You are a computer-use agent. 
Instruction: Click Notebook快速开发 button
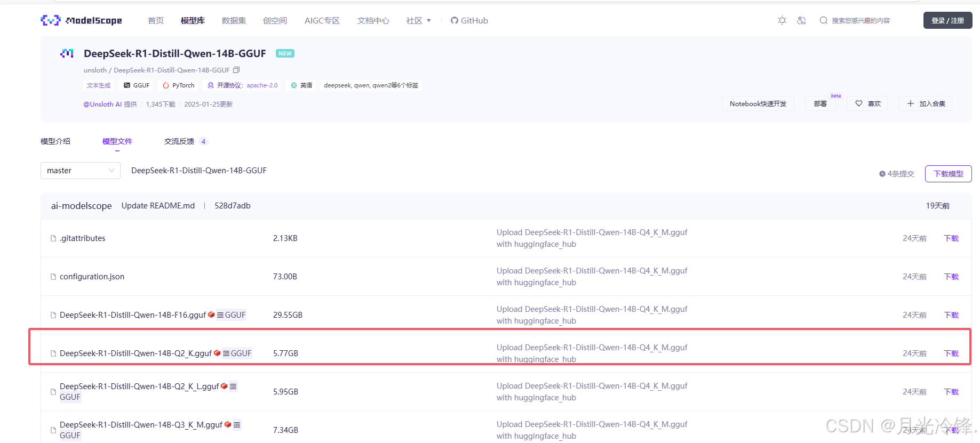pyautogui.click(x=758, y=103)
